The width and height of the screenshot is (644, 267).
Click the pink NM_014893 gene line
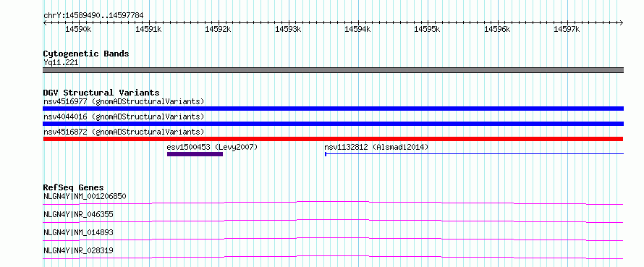pyautogui.click(x=333, y=239)
